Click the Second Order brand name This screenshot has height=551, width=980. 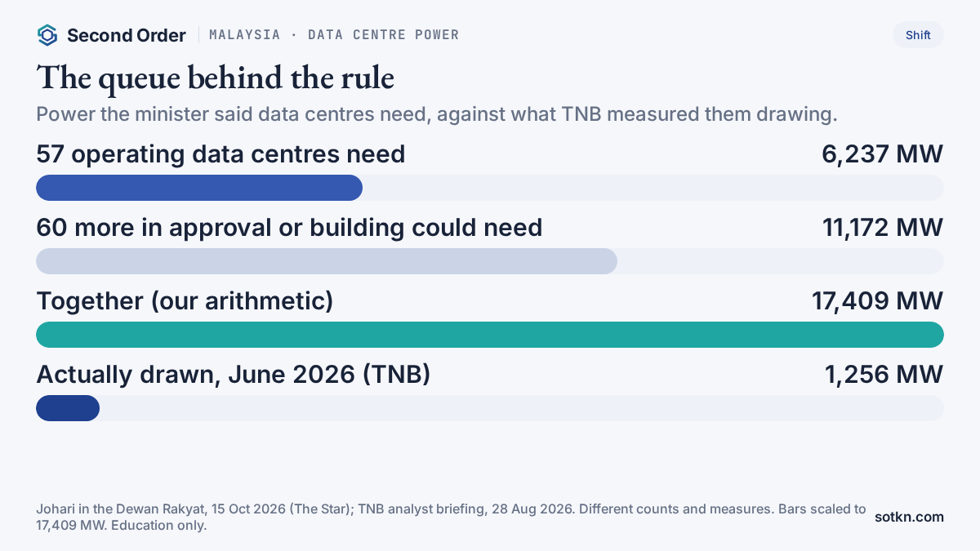point(127,35)
